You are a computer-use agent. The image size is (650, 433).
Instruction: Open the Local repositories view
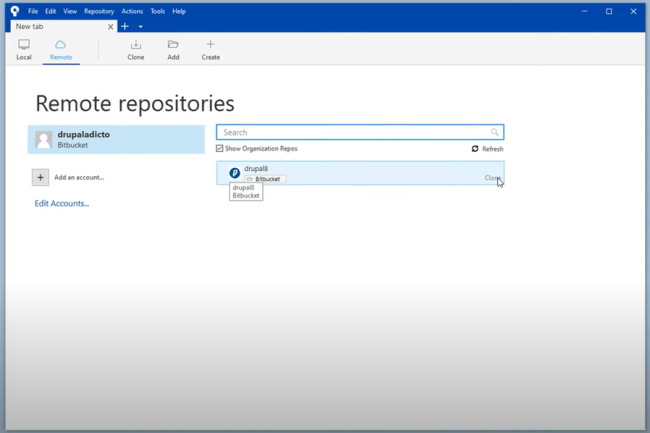click(24, 49)
